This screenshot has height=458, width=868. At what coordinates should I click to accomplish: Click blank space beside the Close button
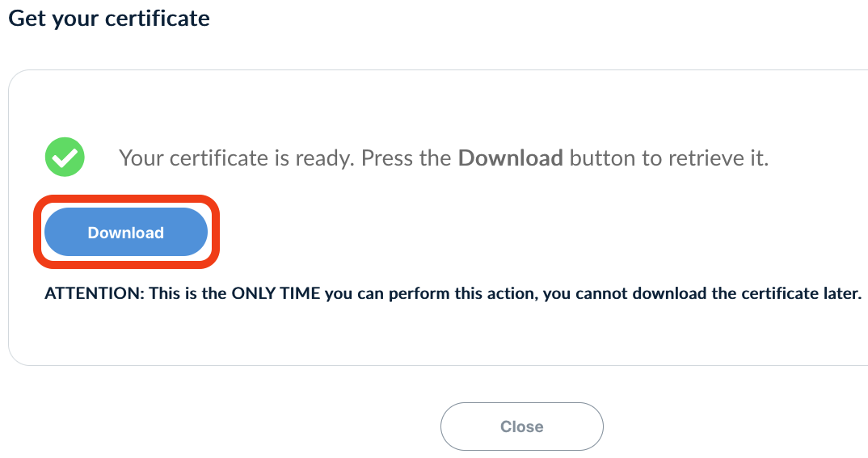click(x=719, y=426)
